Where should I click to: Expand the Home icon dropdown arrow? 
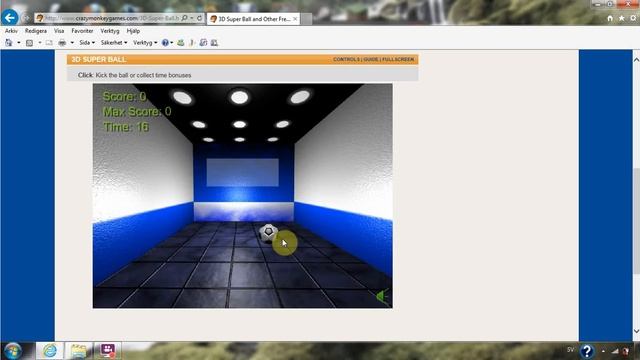point(19,42)
